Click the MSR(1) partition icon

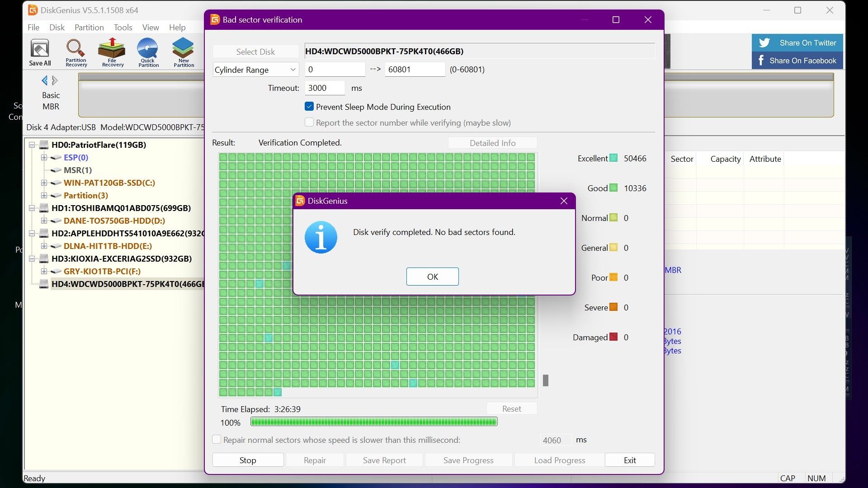(x=56, y=170)
